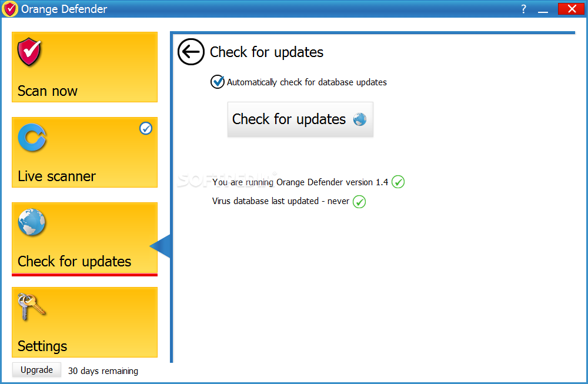588x384 pixels.
Task: Uncheck Automatically check for database updates
Action: 217,82
